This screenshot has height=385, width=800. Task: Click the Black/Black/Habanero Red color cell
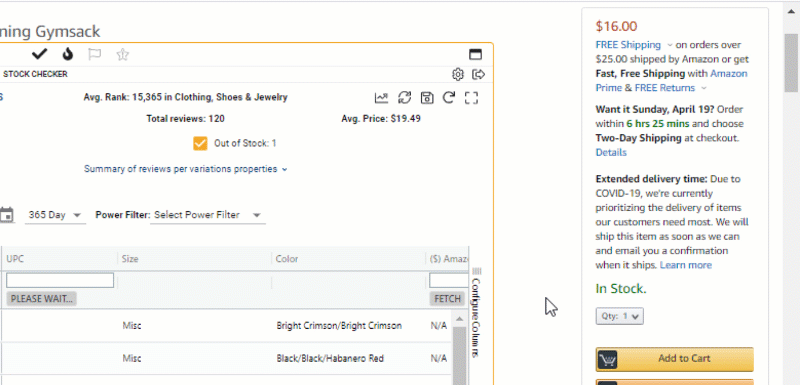point(330,358)
